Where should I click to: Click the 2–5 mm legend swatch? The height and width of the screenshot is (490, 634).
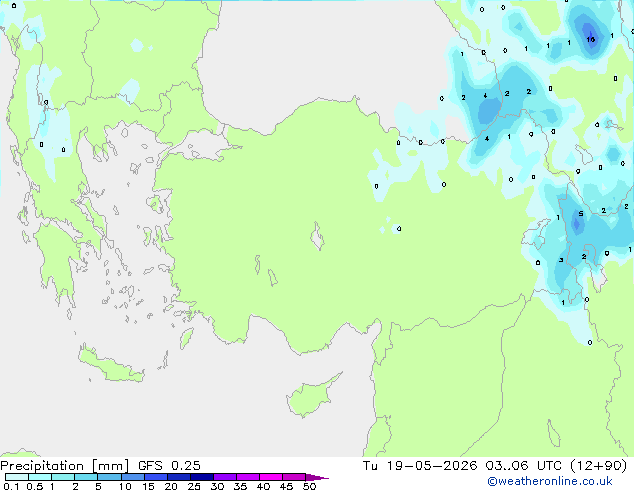[x=86, y=477]
